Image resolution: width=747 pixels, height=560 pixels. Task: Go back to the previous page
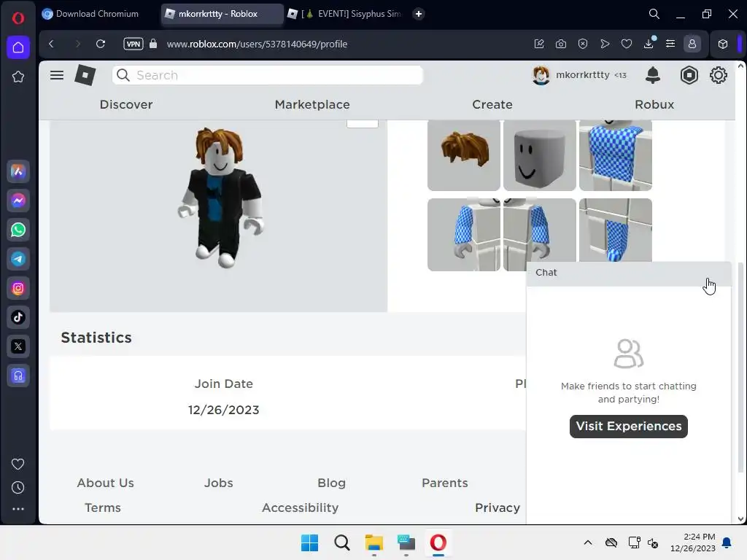[x=52, y=44]
